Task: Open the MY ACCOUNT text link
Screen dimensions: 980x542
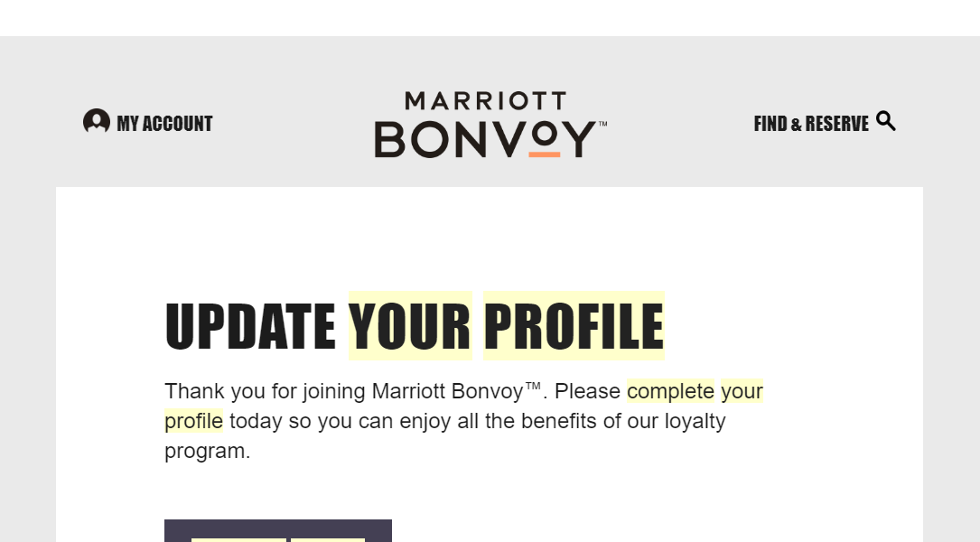Action: [165, 124]
